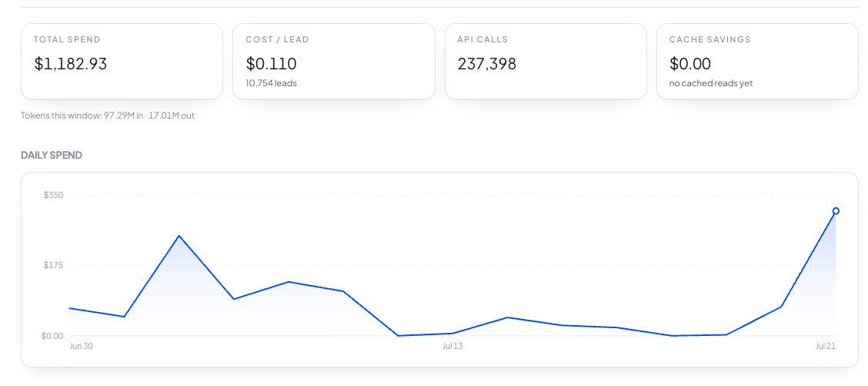Click the COST / LEAD label
The height and width of the screenshot is (386, 868).
point(277,40)
